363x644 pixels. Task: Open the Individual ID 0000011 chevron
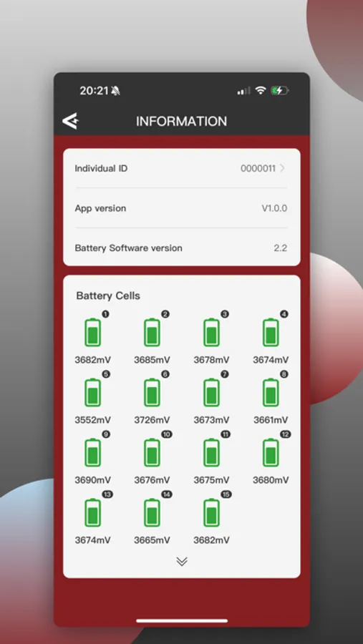pos(282,168)
